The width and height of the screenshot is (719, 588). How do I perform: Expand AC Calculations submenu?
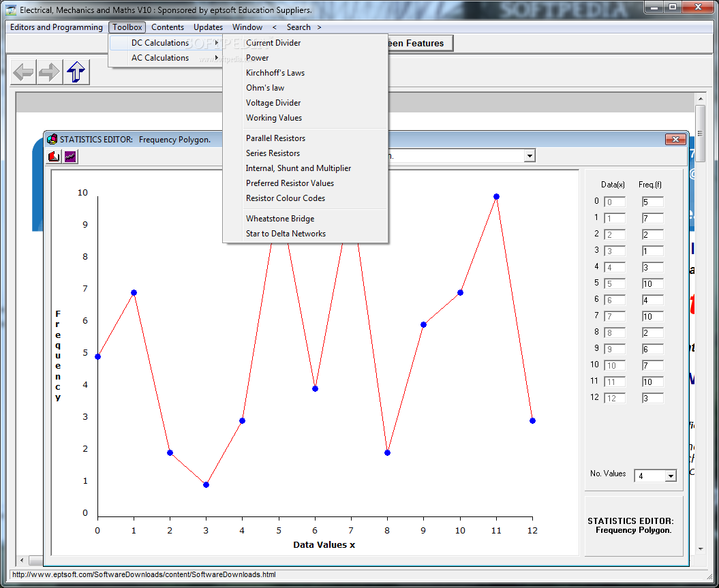tap(166, 58)
